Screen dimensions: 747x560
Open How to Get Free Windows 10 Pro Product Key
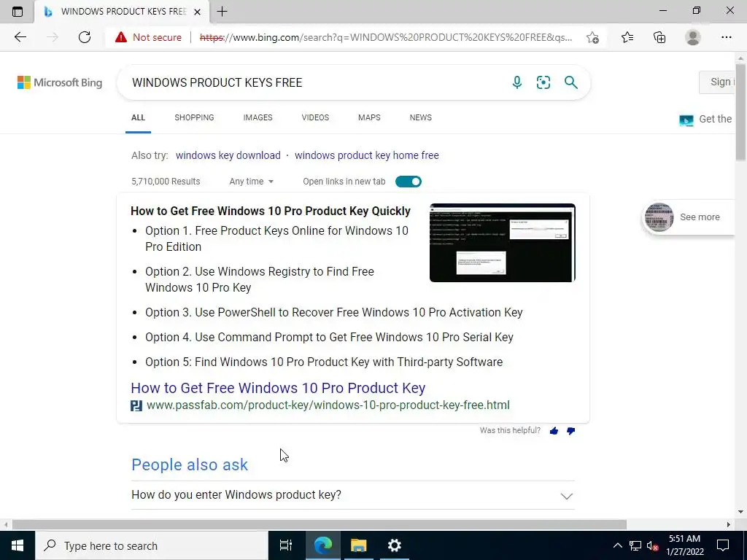278,388
